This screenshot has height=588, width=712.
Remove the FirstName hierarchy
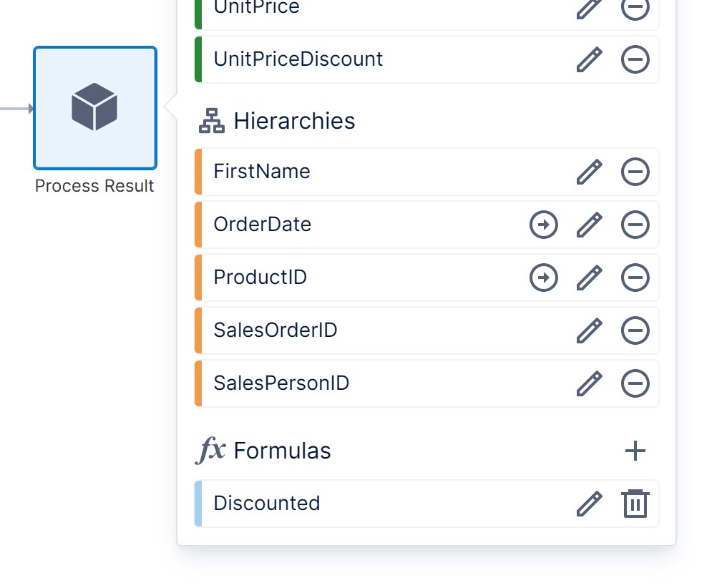pos(635,172)
